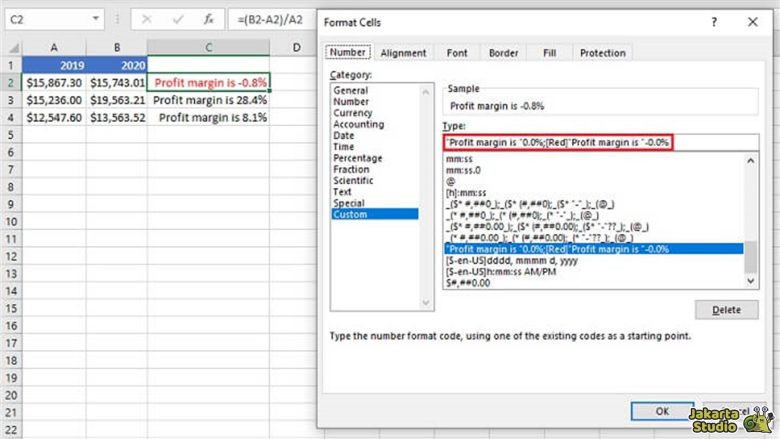Select the Accounting category

tap(357, 124)
